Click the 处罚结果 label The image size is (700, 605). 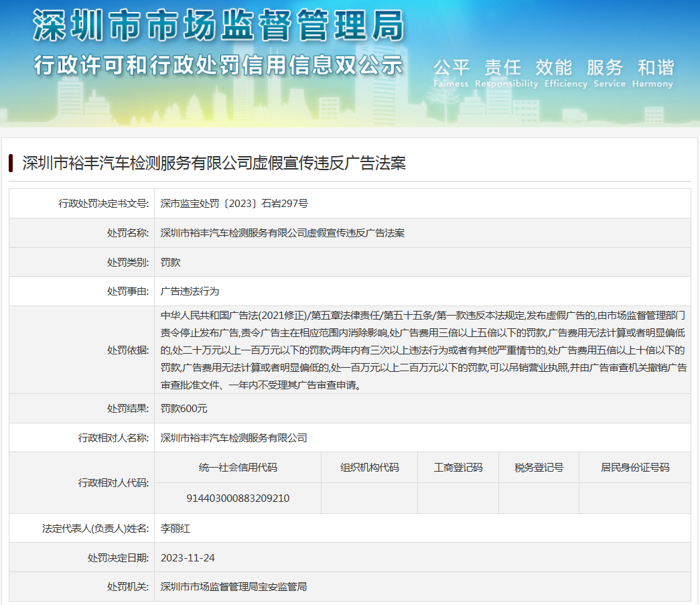128,409
